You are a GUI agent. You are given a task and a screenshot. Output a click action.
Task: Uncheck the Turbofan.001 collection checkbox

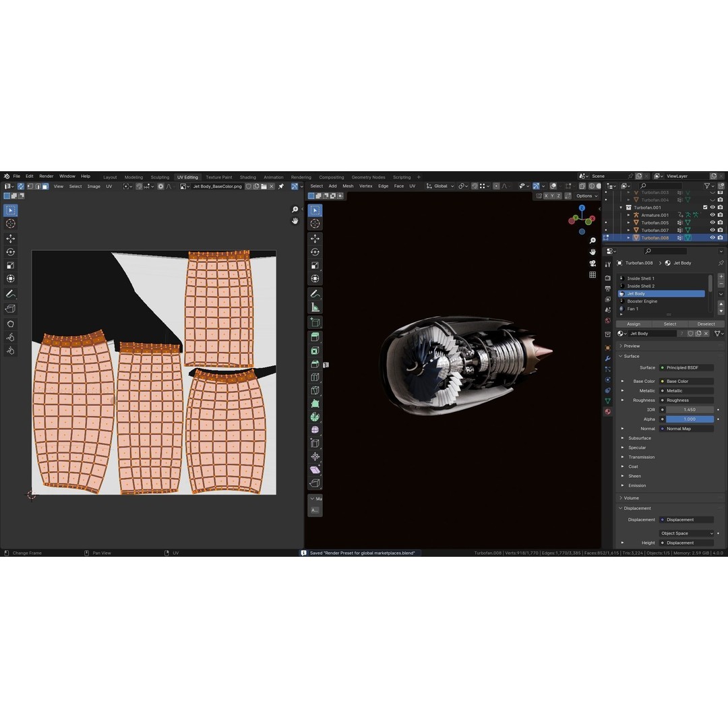705,208
